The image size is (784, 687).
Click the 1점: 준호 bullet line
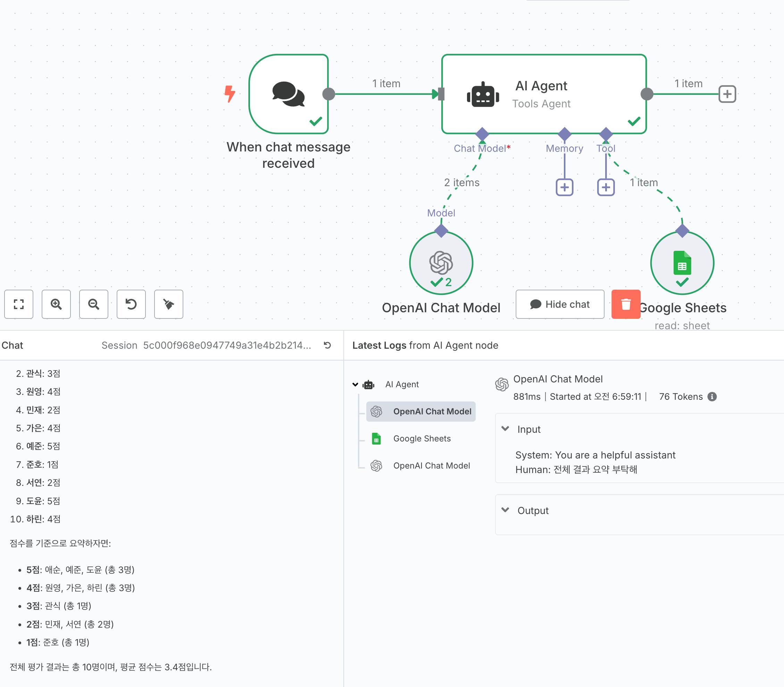pos(58,642)
